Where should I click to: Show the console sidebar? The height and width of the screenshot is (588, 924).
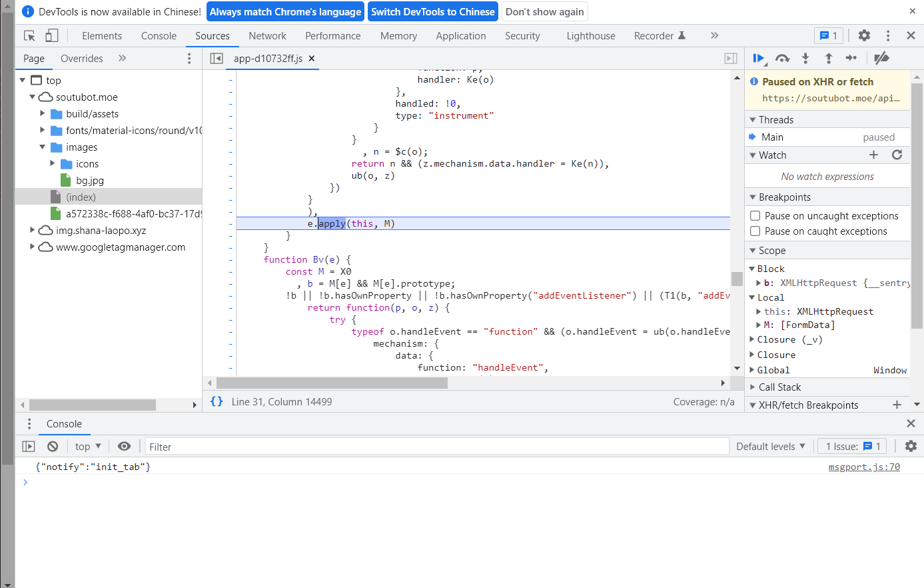point(29,447)
